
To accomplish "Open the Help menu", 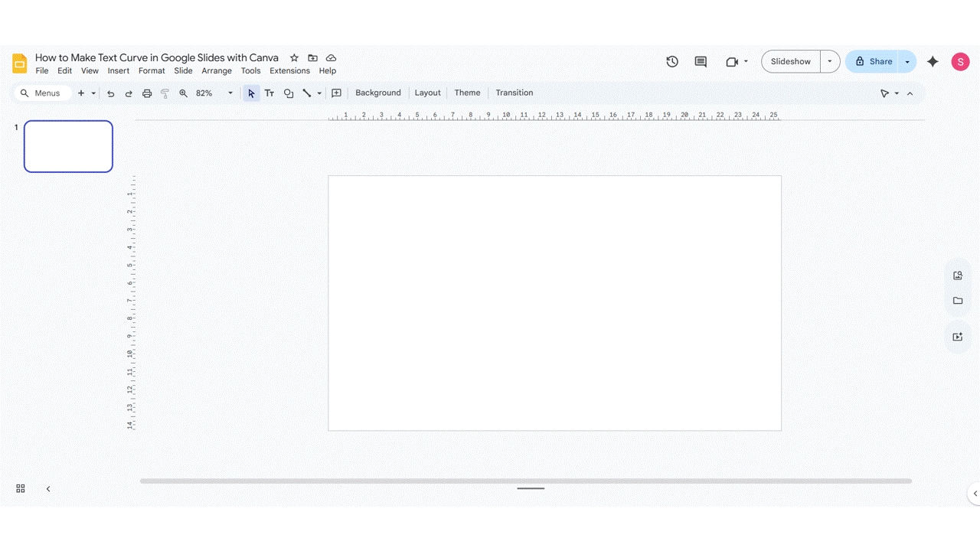I will (328, 71).
